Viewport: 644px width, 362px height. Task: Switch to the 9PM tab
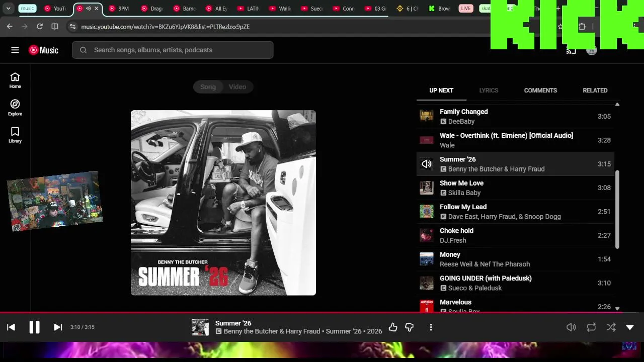pyautogui.click(x=120, y=9)
